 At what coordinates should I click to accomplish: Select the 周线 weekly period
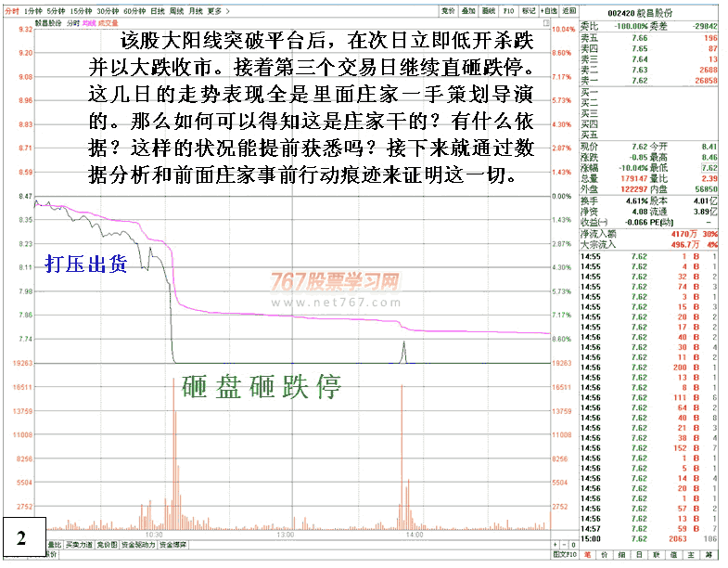(176, 11)
